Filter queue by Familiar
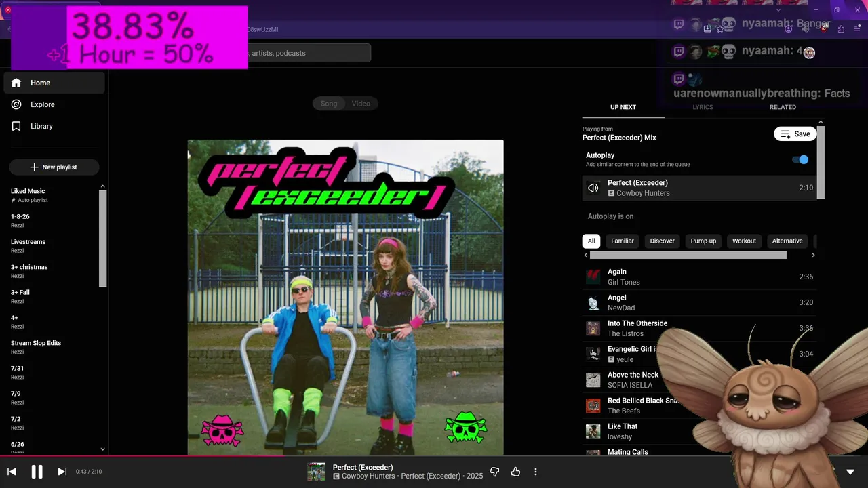868x488 pixels. pyautogui.click(x=623, y=241)
